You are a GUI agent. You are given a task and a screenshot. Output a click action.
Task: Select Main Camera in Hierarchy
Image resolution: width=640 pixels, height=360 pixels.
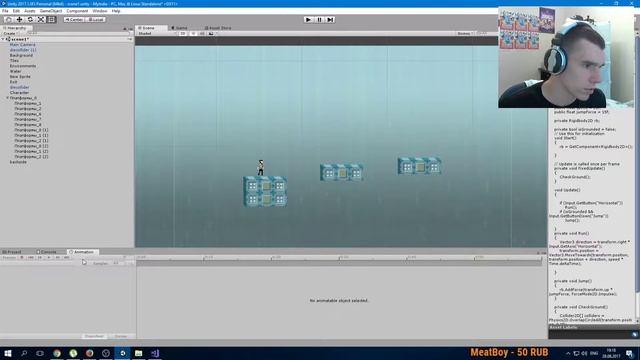(22, 44)
